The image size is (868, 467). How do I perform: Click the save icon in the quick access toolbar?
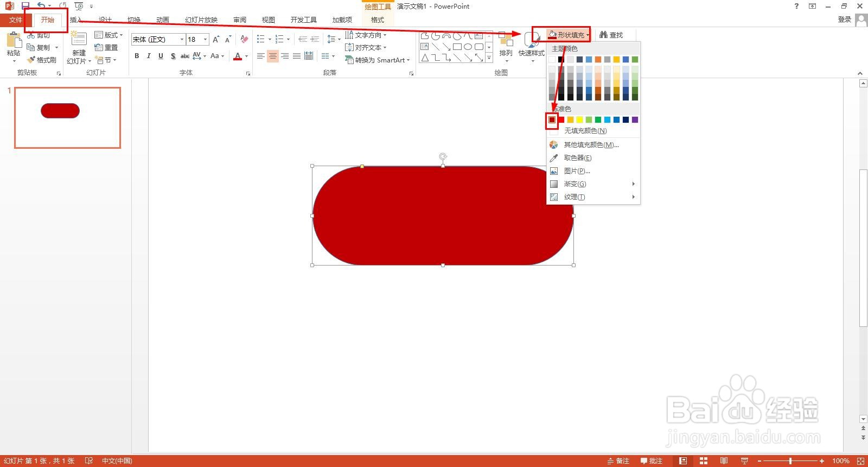tap(25, 6)
